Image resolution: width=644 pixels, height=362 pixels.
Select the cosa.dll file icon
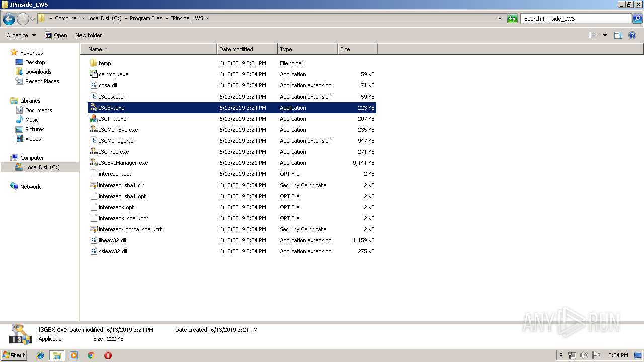click(x=93, y=85)
